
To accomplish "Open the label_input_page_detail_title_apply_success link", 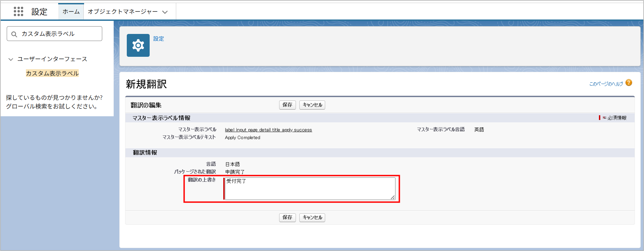I will pyautogui.click(x=268, y=130).
